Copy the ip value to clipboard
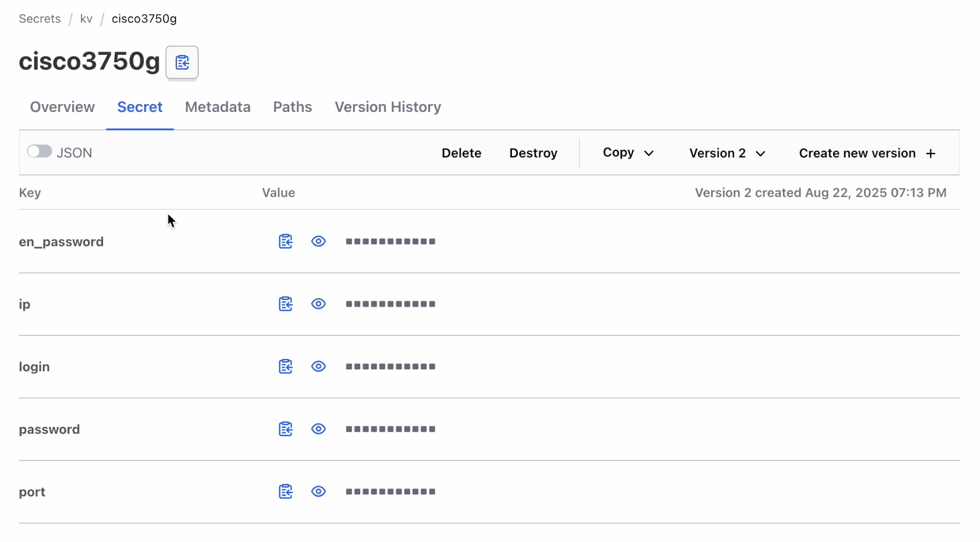Viewport: 980px width, 542px height. click(x=286, y=304)
